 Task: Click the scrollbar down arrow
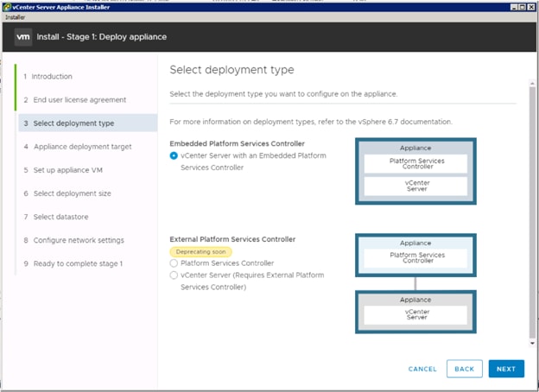point(532,343)
